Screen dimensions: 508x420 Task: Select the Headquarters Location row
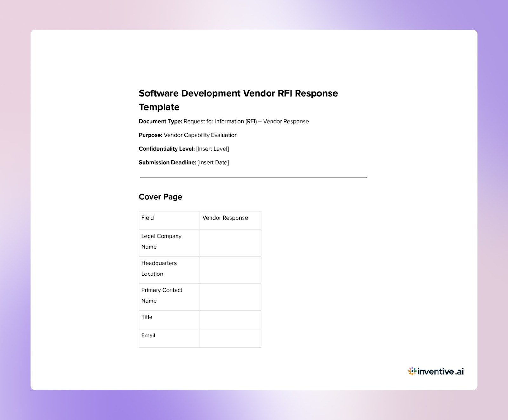pyautogui.click(x=159, y=268)
